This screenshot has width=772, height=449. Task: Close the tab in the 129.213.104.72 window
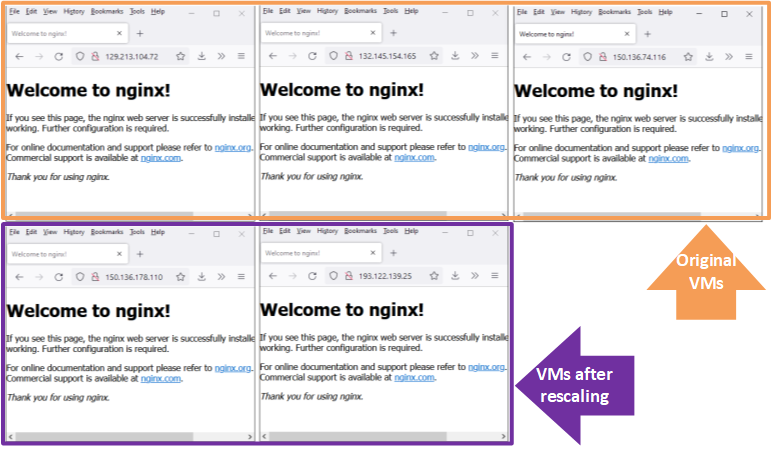(x=119, y=33)
